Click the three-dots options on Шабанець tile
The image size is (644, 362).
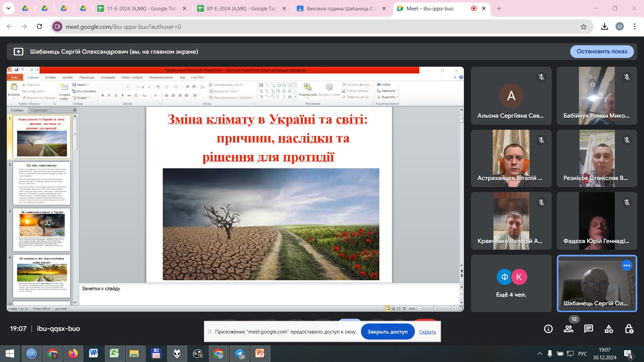click(x=627, y=265)
